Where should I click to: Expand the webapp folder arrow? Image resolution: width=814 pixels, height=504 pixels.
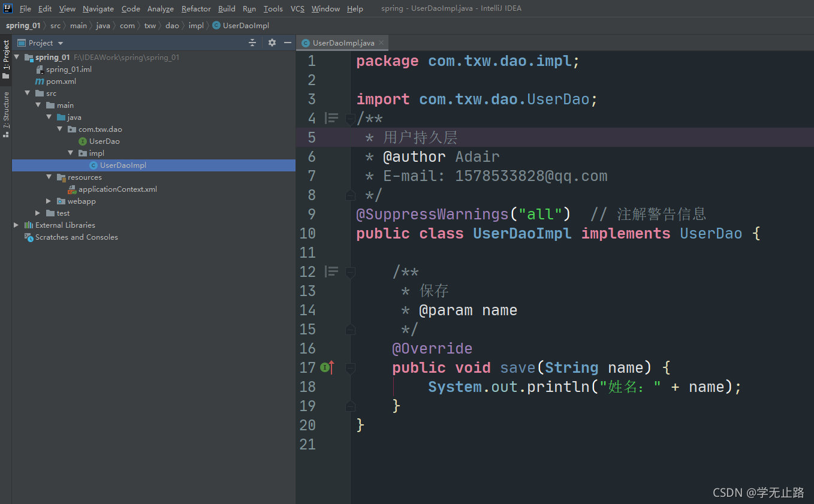(49, 201)
